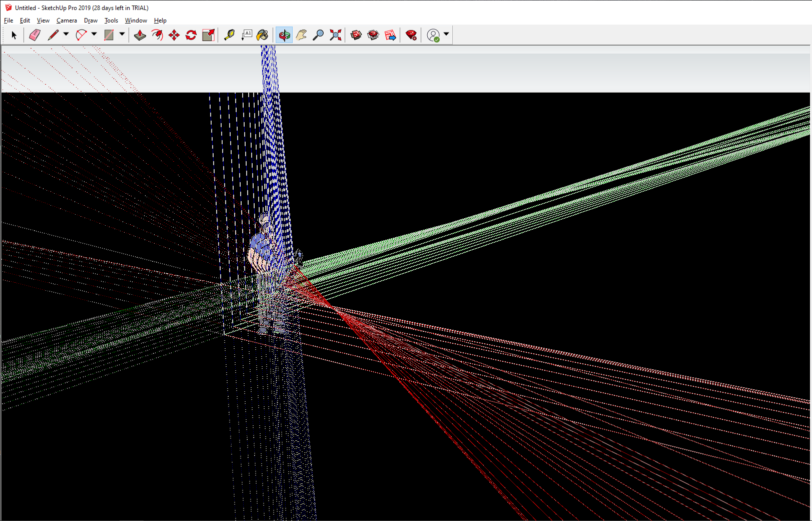Open the View menu
Screen dimensions: 812x521
tap(43, 21)
